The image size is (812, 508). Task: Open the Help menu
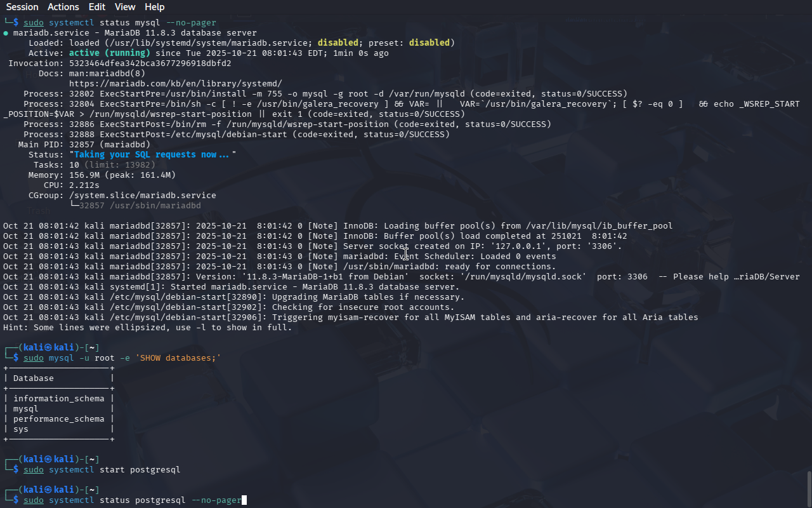[x=154, y=7]
